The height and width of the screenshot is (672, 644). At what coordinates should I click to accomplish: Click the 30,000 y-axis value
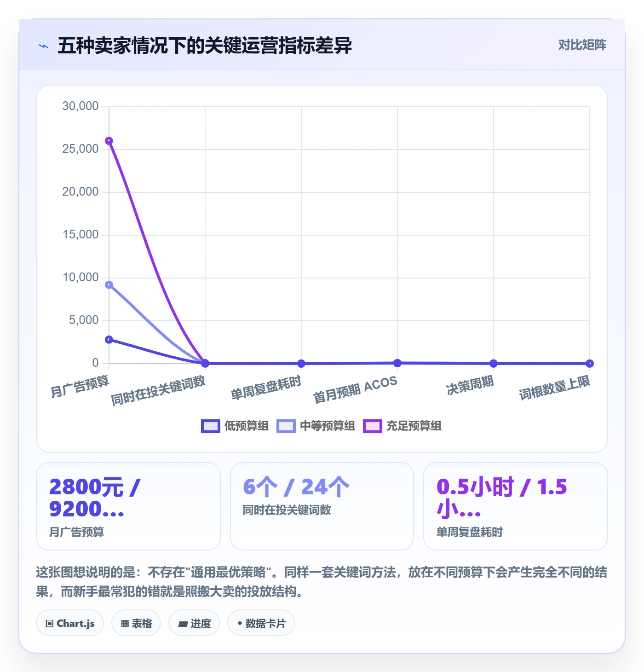point(80,106)
